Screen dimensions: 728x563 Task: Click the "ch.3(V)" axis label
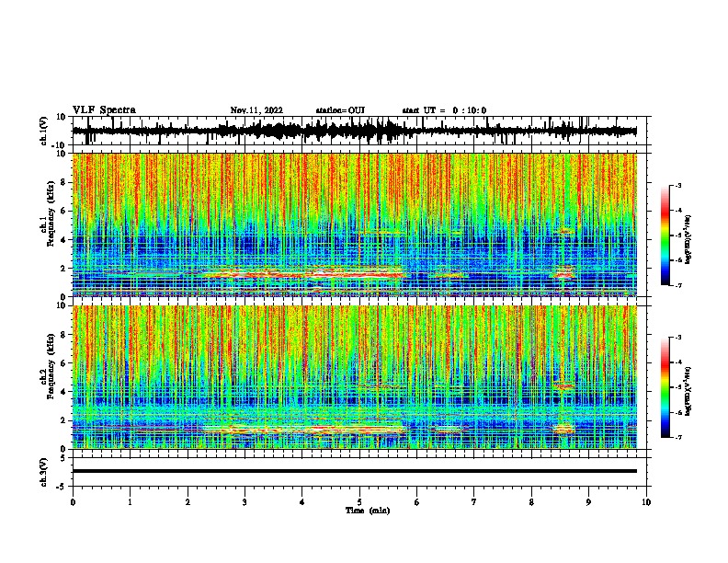pos(44,472)
